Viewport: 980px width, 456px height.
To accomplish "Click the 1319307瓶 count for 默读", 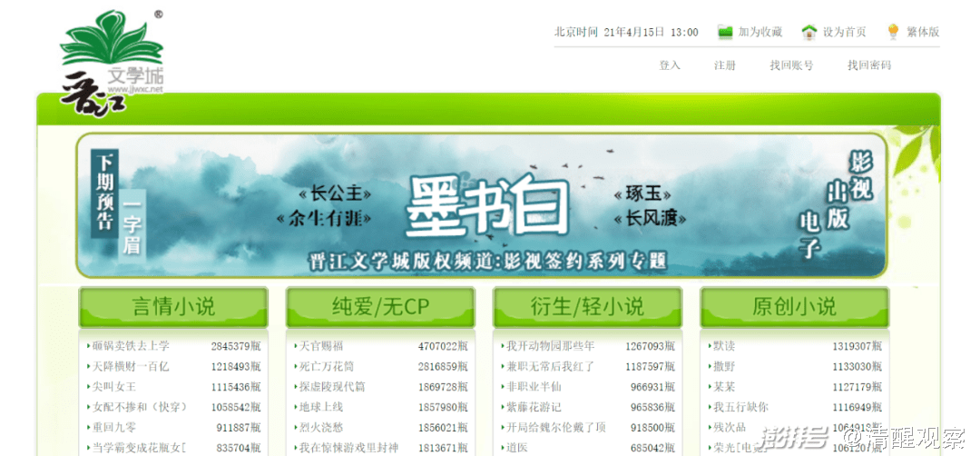I will tap(857, 346).
